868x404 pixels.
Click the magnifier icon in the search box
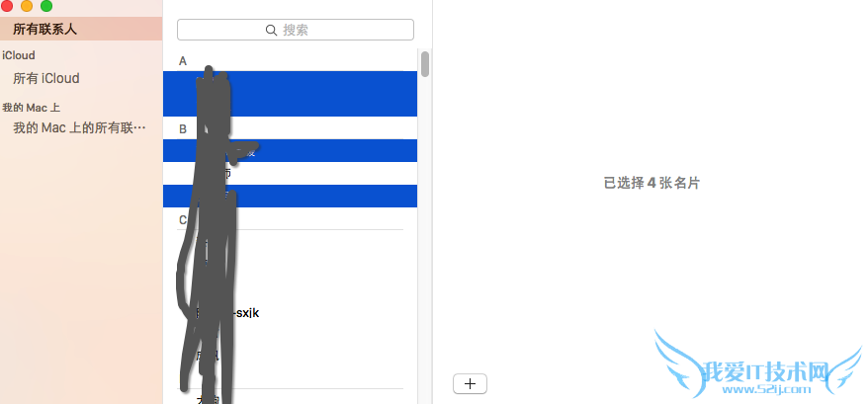[x=271, y=30]
